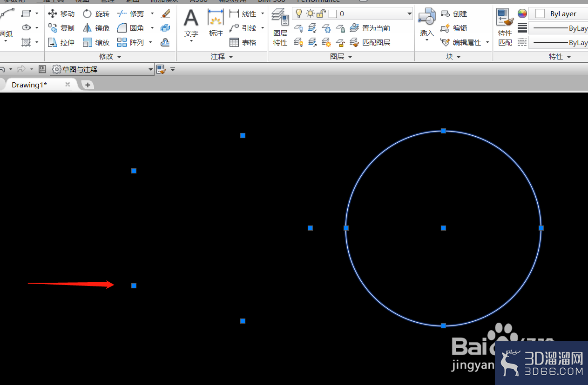The height and width of the screenshot is (385, 588).
Task: Select the Array (阵列) tool
Action: [131, 43]
